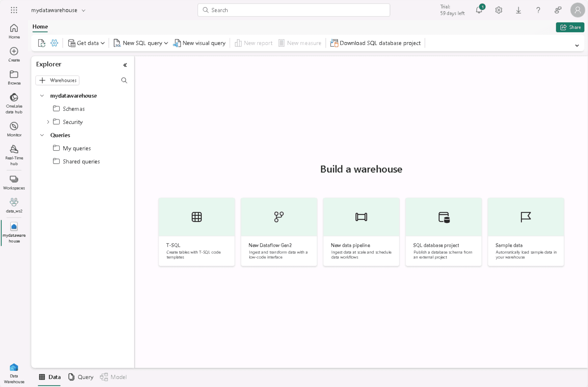The image size is (588, 387).
Task: Open the OneLake data hub
Action: point(14,103)
